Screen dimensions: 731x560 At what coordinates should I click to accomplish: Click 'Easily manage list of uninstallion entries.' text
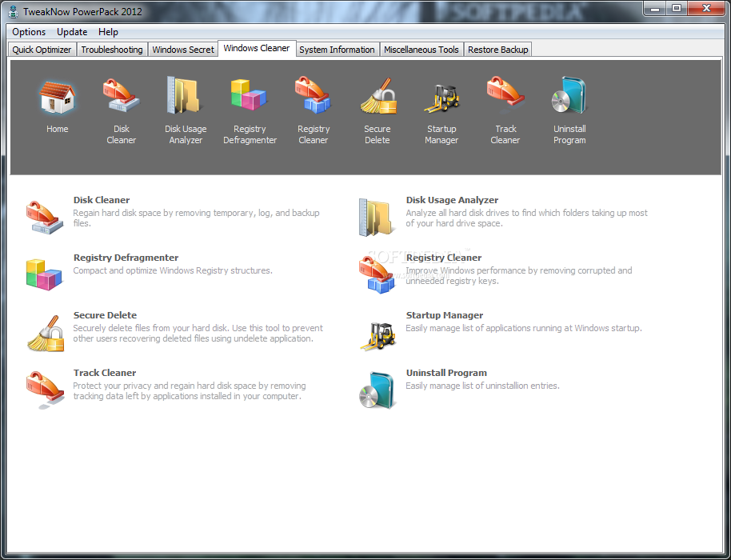tap(482, 386)
